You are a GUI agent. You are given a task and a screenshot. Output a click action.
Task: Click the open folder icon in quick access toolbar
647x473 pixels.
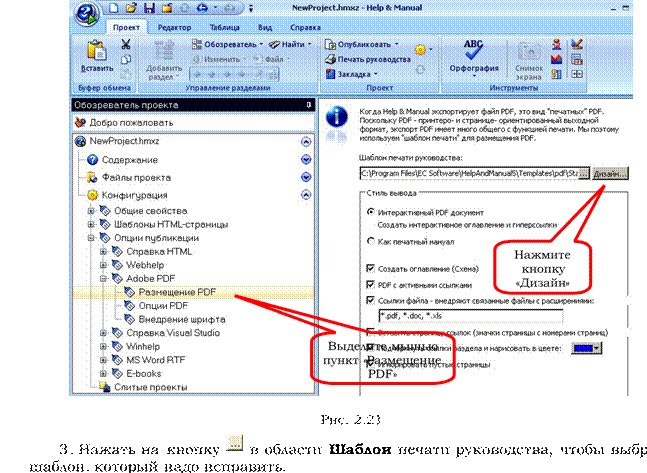[x=131, y=7]
